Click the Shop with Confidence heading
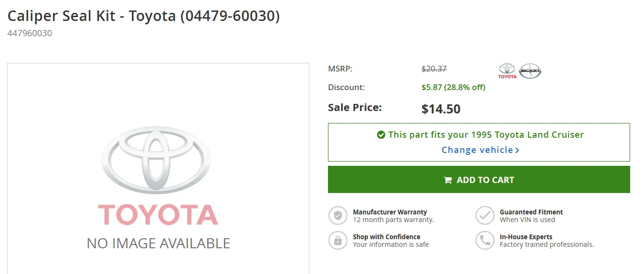 tap(387, 237)
